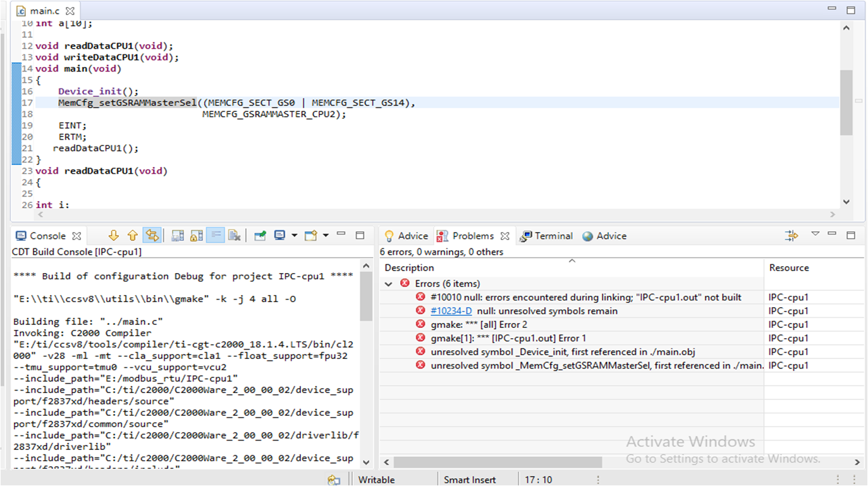868x486 pixels.
Task: Clear the console output
Action: coord(235,236)
